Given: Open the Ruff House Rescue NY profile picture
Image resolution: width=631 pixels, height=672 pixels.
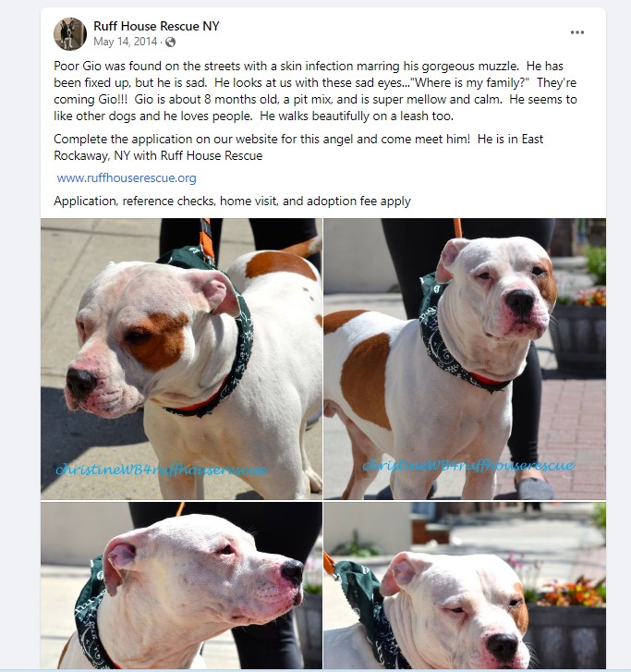Looking at the screenshot, I should [70, 34].
